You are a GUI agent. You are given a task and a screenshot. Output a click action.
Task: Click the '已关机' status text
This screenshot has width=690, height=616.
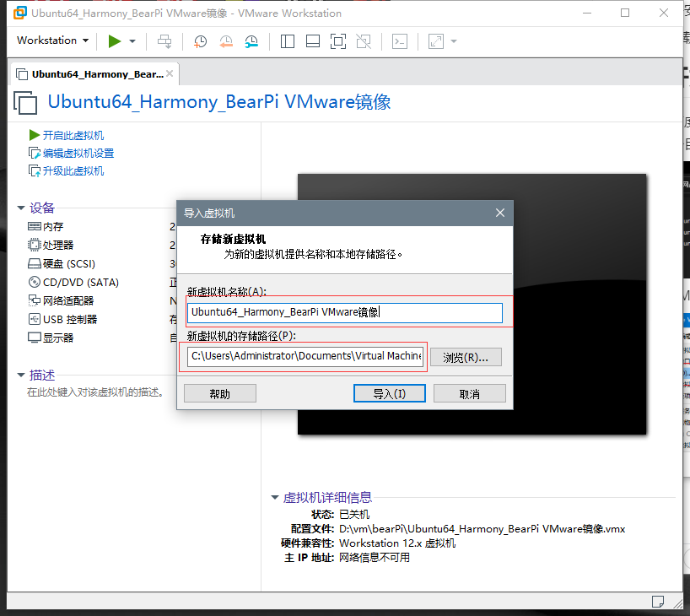click(x=354, y=514)
